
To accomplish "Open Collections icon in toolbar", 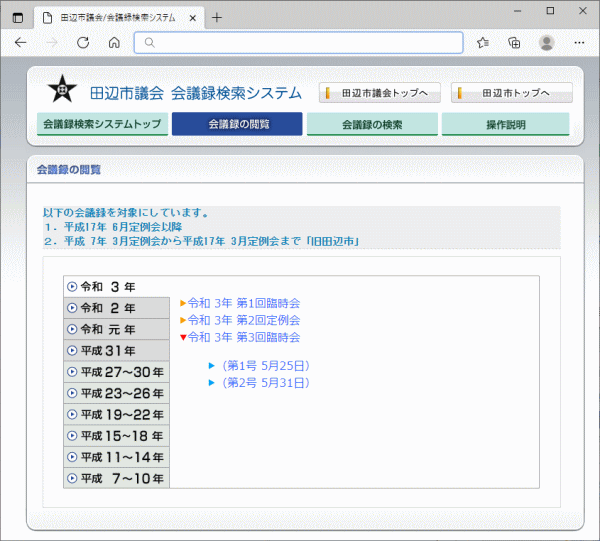I will (514, 42).
